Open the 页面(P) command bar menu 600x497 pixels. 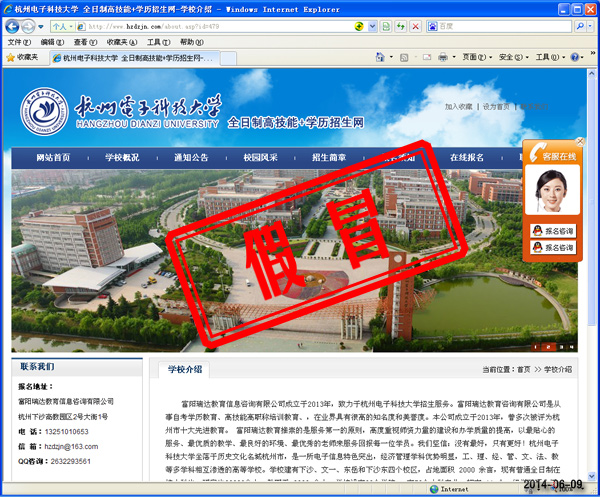[x=477, y=57]
